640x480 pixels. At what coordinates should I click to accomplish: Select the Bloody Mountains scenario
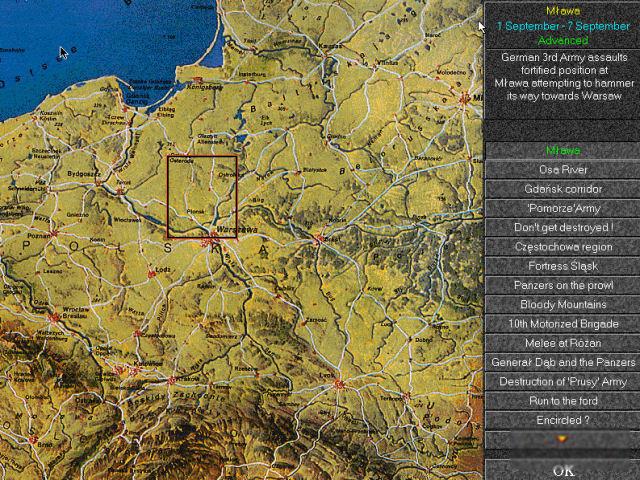(563, 304)
